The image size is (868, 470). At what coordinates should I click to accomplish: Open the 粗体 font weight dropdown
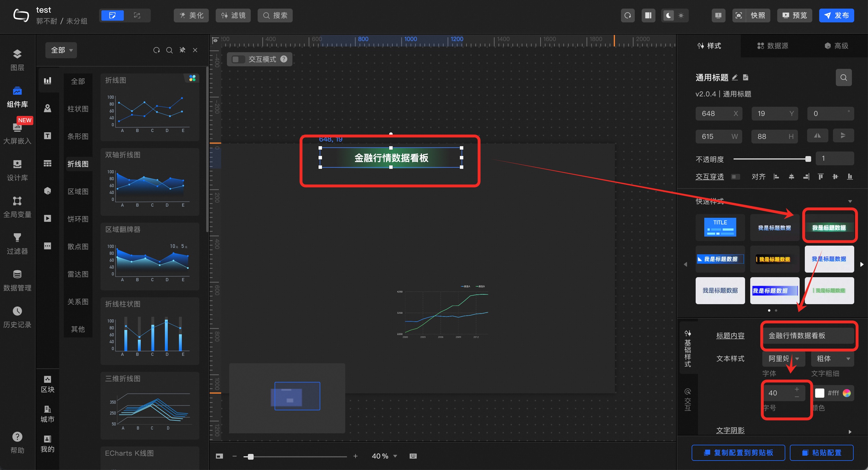832,359
